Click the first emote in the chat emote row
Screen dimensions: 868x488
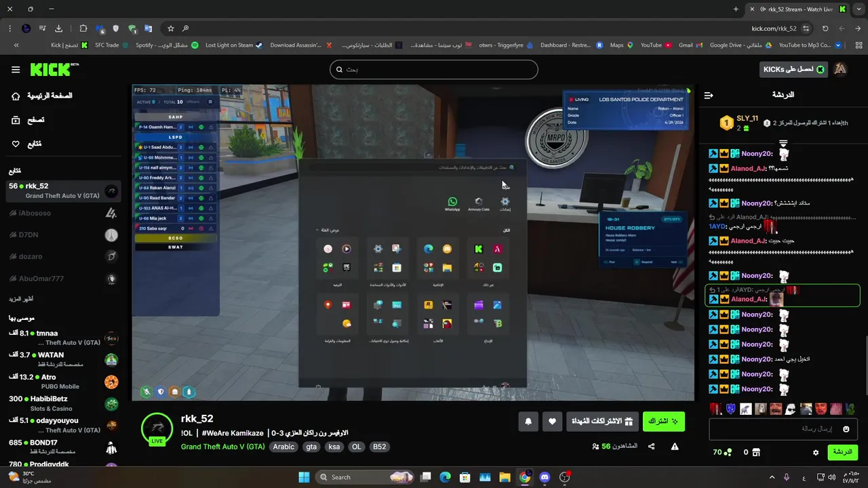(715, 409)
